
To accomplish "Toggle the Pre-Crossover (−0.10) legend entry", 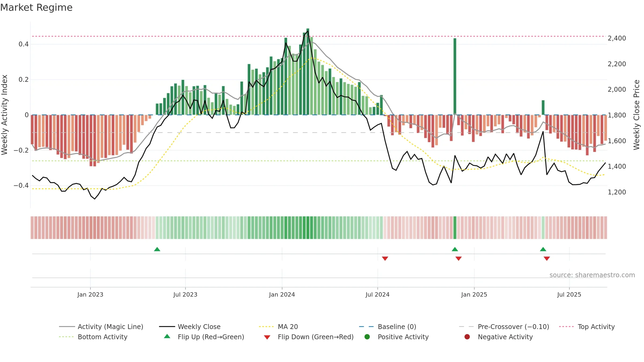I will tap(504, 327).
